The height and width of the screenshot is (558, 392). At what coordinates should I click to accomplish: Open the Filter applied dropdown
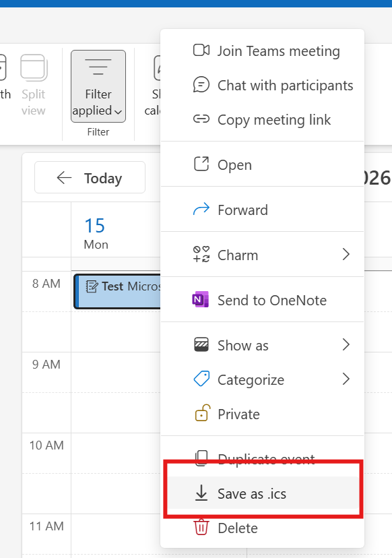pyautogui.click(x=98, y=86)
